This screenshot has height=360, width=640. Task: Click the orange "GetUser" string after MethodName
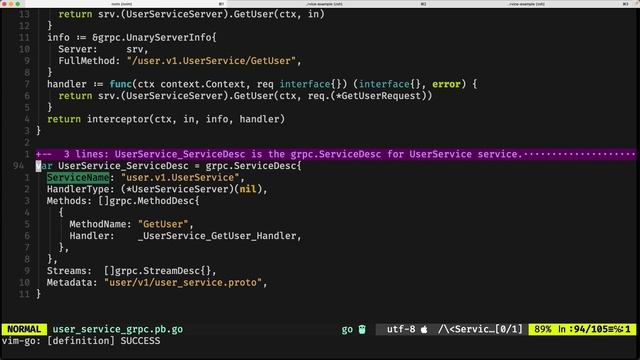pos(163,224)
